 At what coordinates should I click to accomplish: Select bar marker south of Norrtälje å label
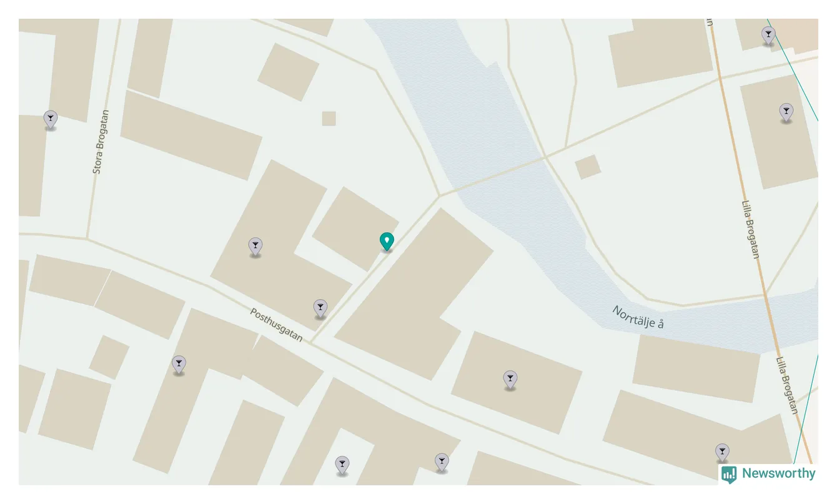(x=510, y=380)
